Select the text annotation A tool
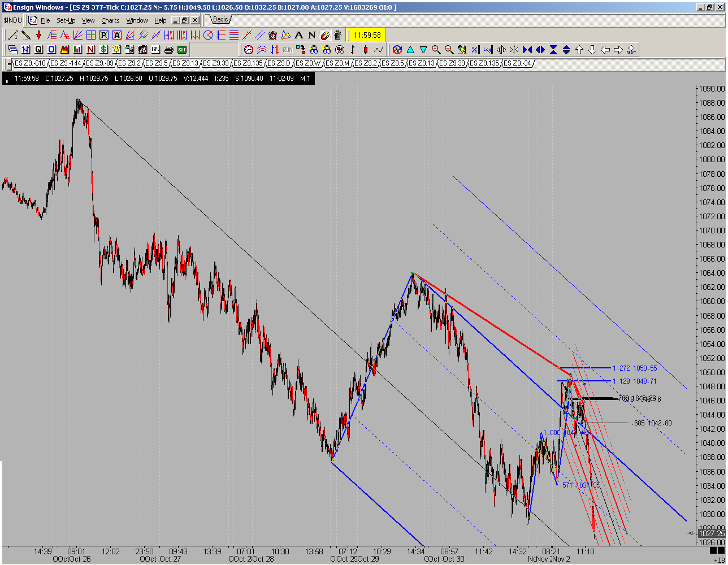The height and width of the screenshot is (565, 728). 298,35
